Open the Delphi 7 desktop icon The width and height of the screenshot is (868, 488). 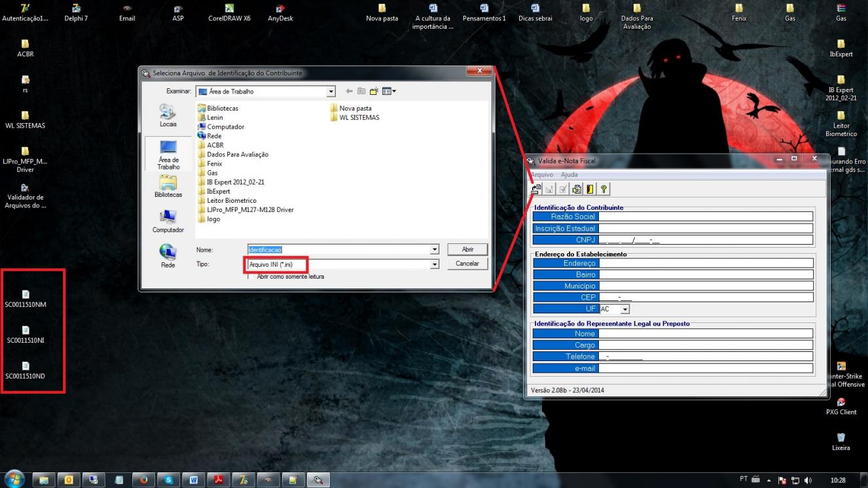pyautogui.click(x=76, y=12)
